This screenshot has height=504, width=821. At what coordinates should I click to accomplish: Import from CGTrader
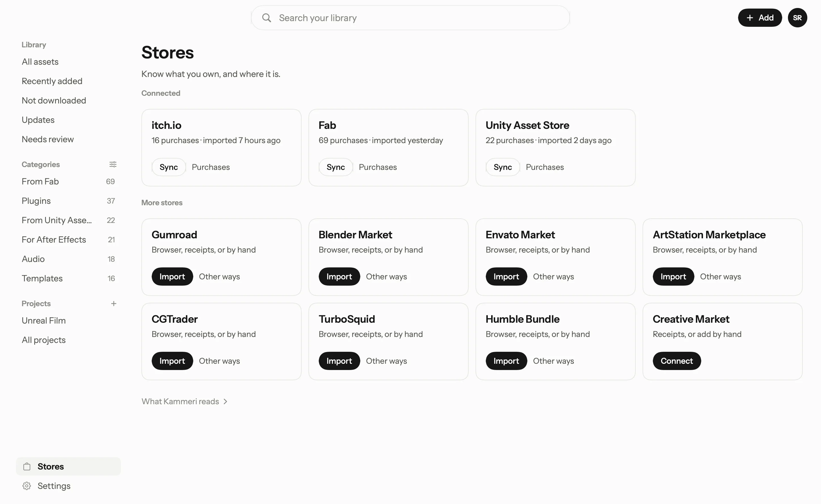(x=172, y=361)
